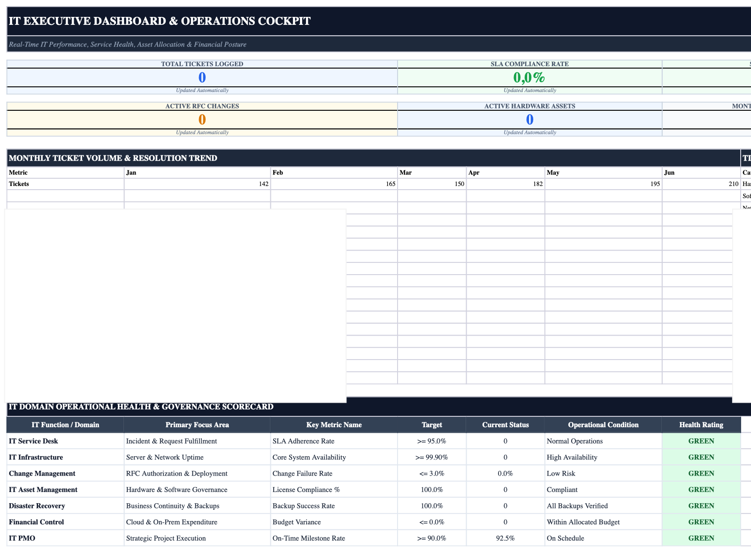Select the Active RFC Changes label

click(x=202, y=106)
